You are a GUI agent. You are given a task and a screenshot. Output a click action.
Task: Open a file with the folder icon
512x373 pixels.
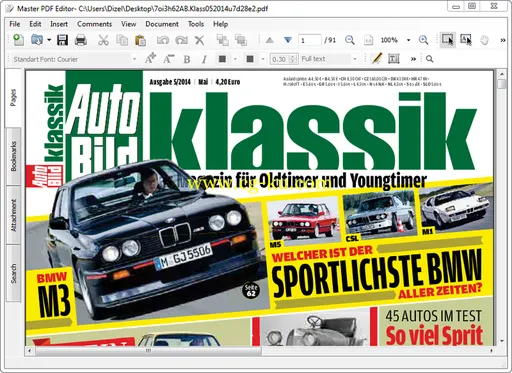click(x=37, y=40)
